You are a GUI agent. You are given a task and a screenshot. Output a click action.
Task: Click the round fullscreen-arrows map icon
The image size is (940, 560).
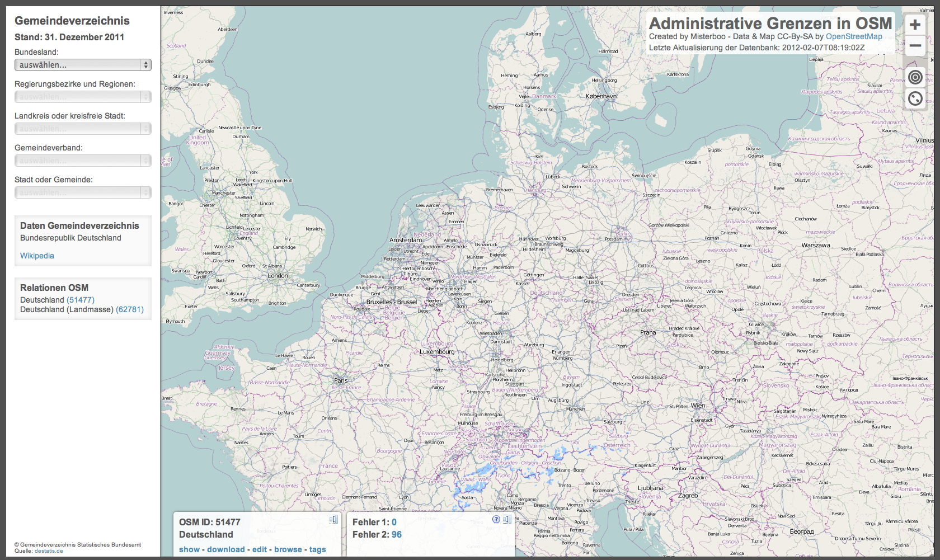coord(915,99)
